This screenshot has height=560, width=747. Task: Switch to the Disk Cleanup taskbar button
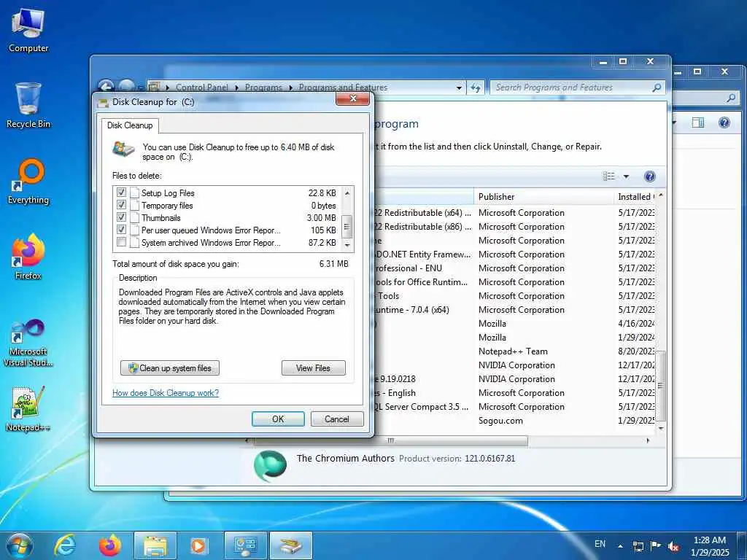[291, 545]
